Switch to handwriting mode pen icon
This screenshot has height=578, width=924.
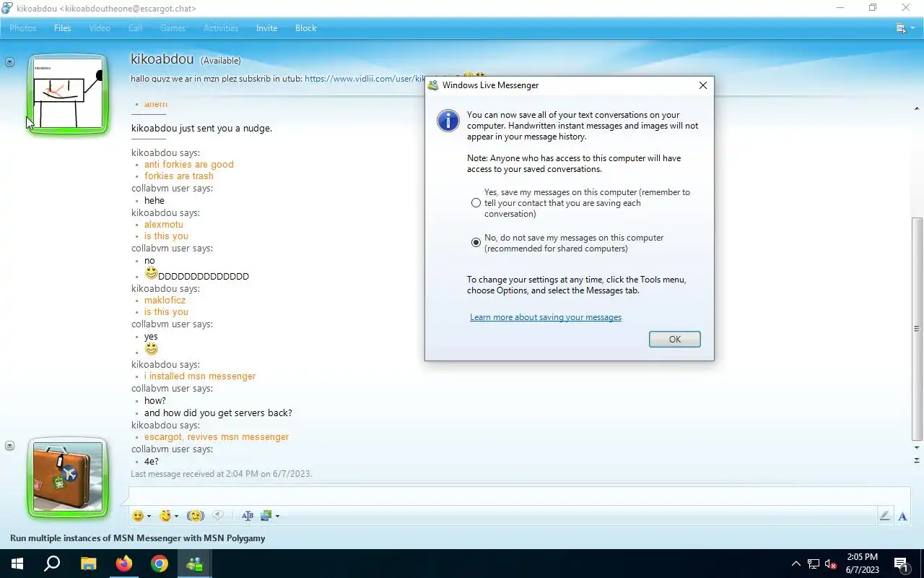tap(885, 516)
